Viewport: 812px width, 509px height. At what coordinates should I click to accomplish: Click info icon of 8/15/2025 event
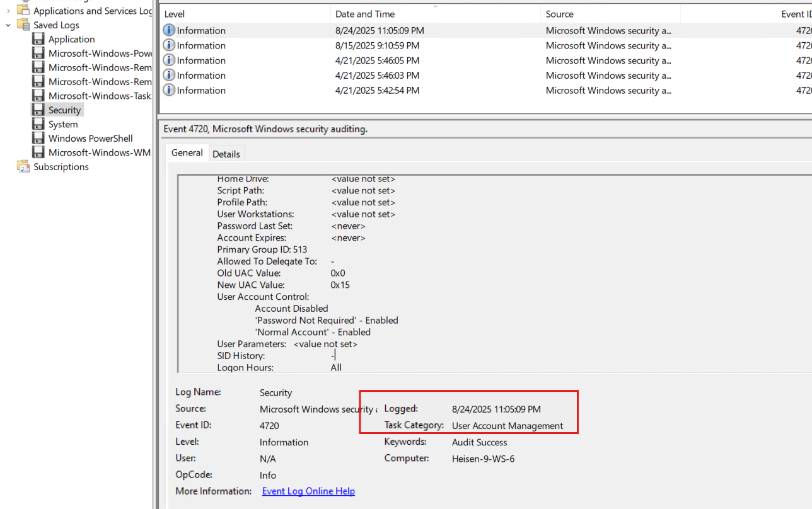(169, 45)
